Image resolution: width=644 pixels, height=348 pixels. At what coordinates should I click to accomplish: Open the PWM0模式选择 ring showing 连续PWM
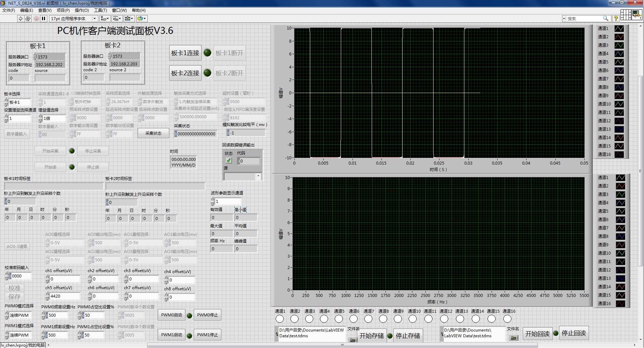(x=21, y=315)
